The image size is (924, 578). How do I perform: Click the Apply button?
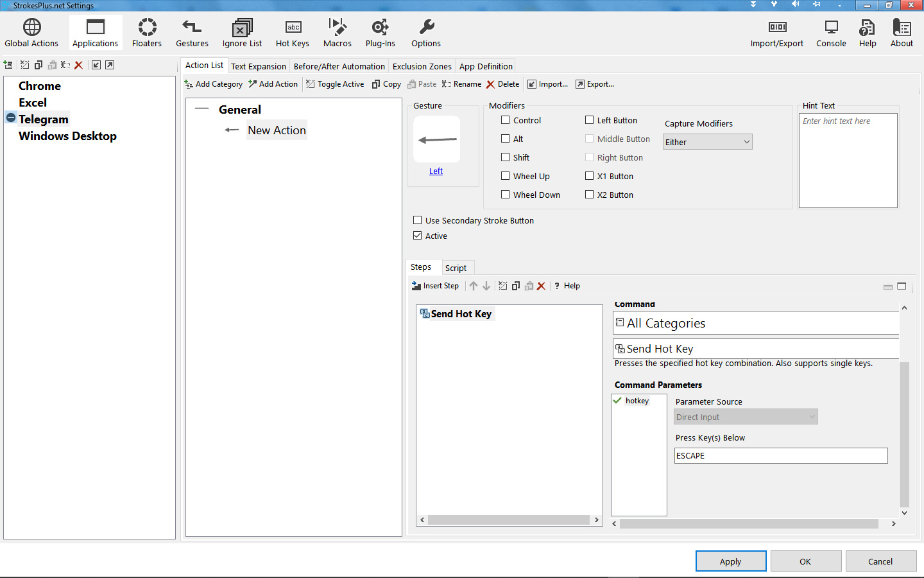pyautogui.click(x=731, y=561)
